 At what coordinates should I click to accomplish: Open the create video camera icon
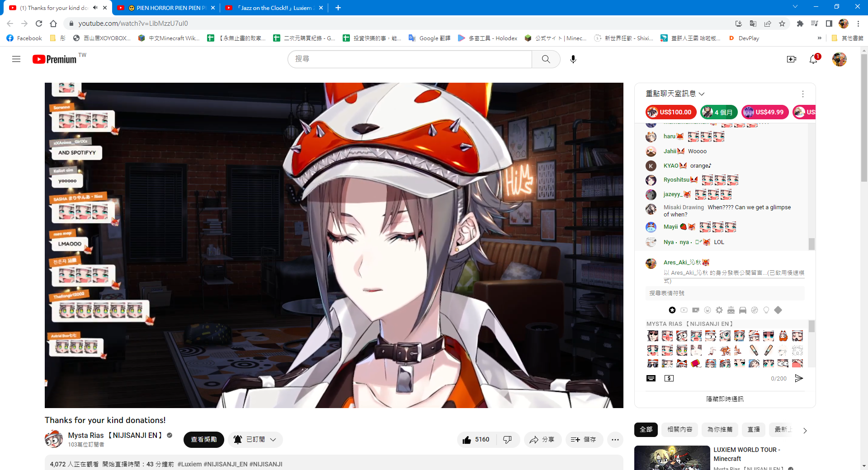792,59
